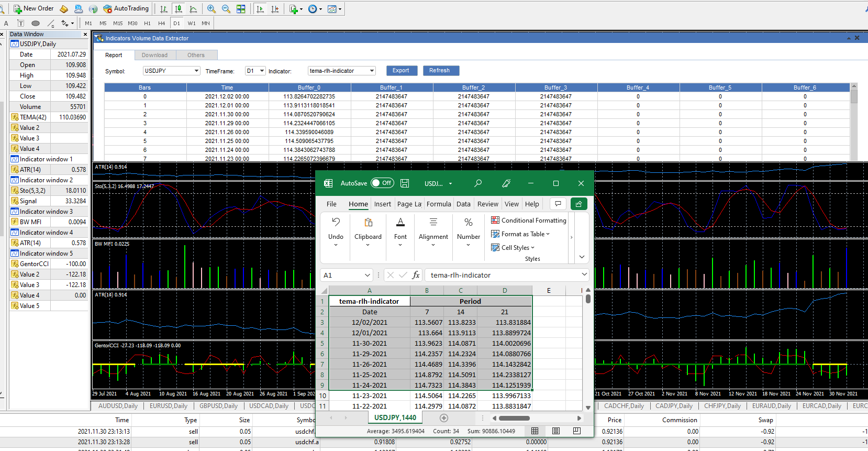868x451 pixels.
Task: Switch to Page Layout view icon
Action: [x=556, y=431]
